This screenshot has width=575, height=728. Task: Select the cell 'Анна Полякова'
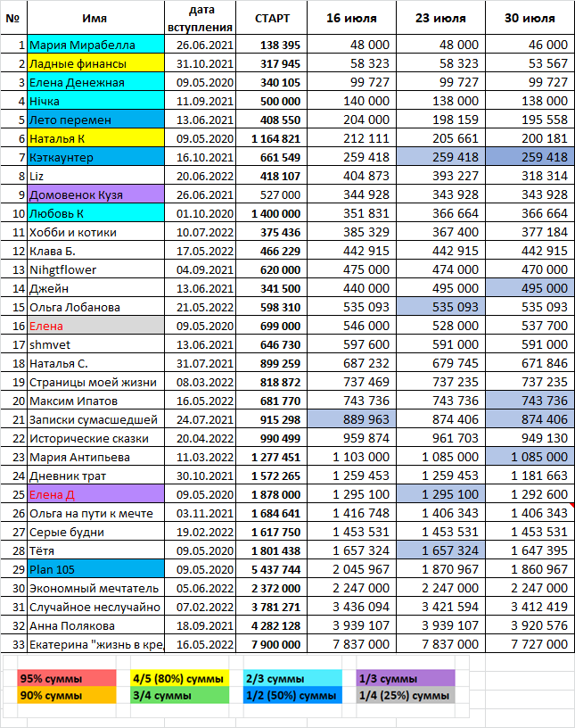click(x=95, y=625)
